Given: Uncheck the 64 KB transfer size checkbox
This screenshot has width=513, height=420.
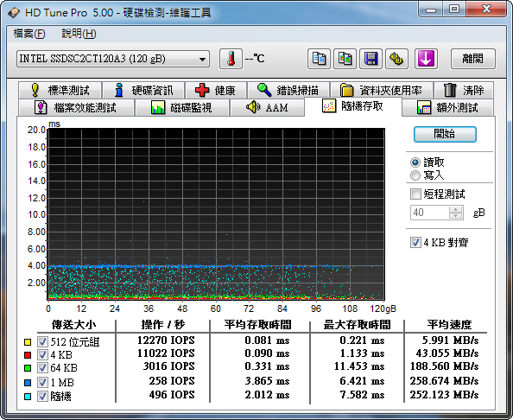Looking at the screenshot, I should pos(42,368).
